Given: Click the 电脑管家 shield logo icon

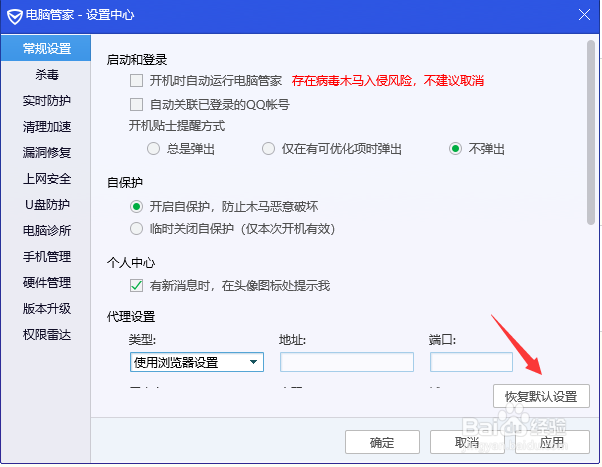Looking at the screenshot, I should click(x=15, y=17).
